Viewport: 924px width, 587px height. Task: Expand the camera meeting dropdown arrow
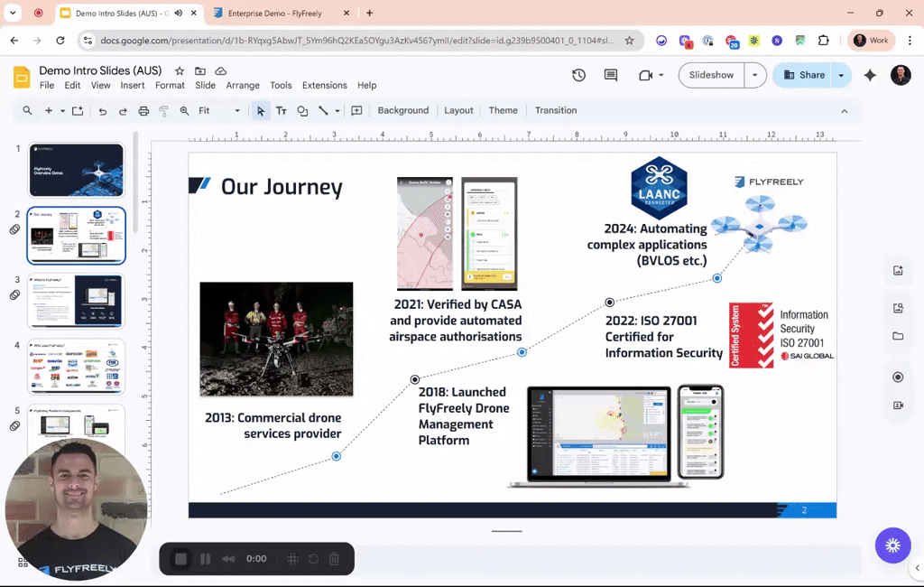tap(661, 75)
